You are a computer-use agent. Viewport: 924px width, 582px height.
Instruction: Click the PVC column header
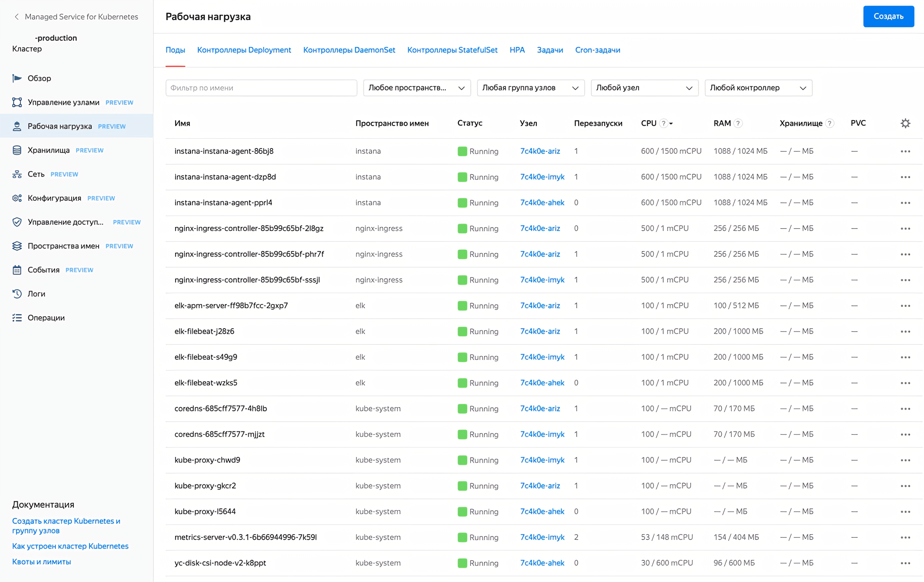(858, 123)
